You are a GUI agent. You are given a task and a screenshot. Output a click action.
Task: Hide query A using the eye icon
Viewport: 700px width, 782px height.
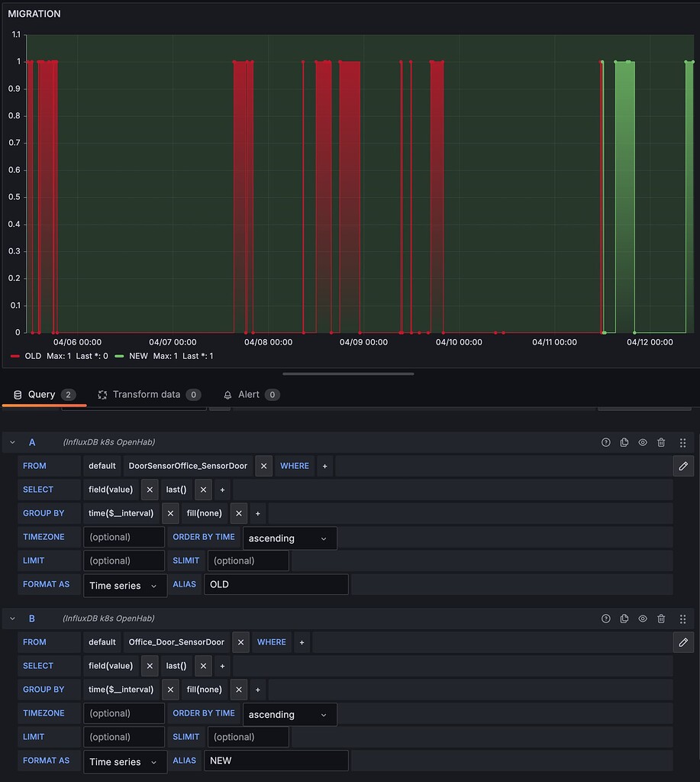(x=642, y=442)
